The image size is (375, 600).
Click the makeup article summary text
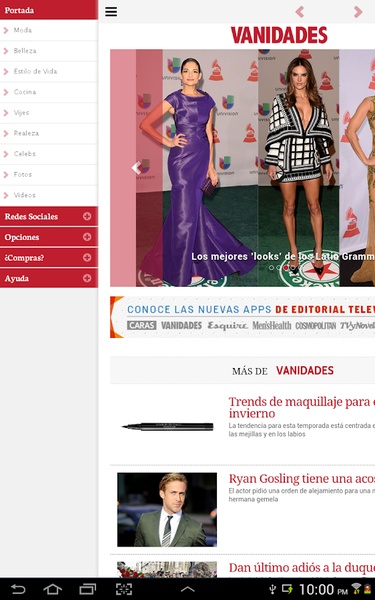pos(302,430)
